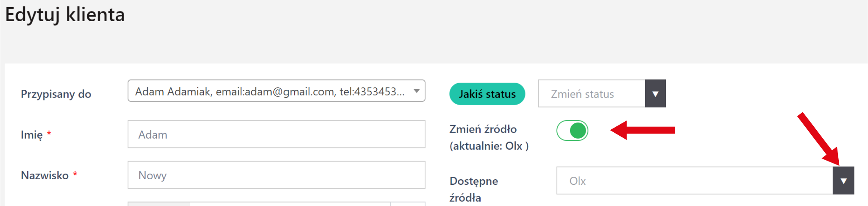
Task: Click the (aktualnie: Olx) text
Action: point(489,146)
